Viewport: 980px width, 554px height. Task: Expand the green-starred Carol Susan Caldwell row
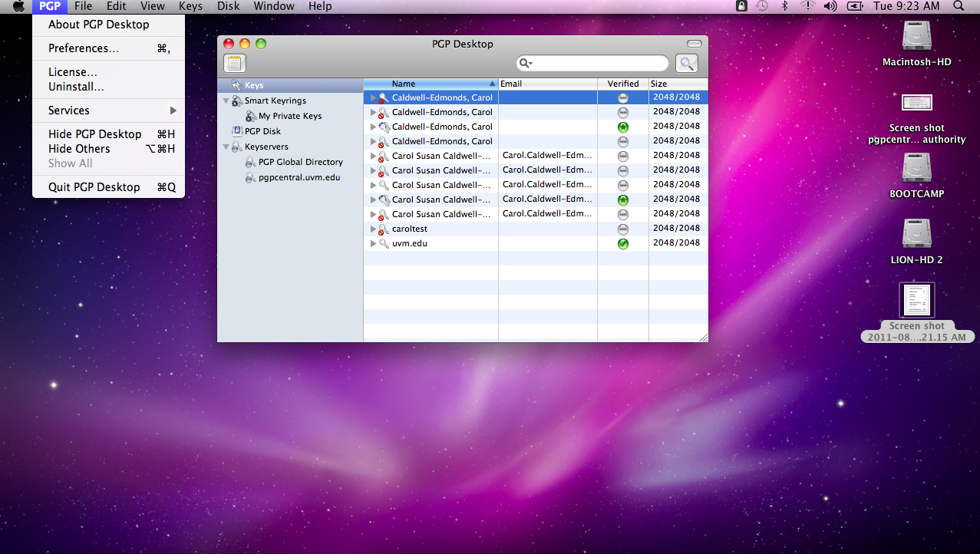(x=374, y=200)
